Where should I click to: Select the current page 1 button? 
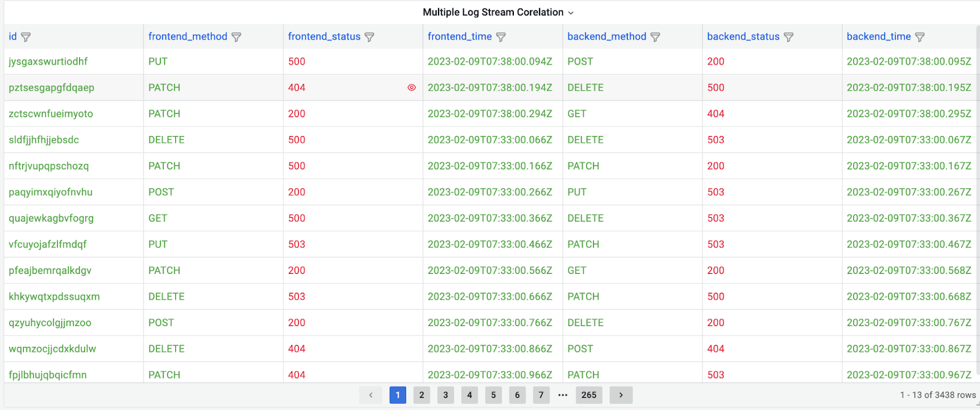(x=398, y=395)
